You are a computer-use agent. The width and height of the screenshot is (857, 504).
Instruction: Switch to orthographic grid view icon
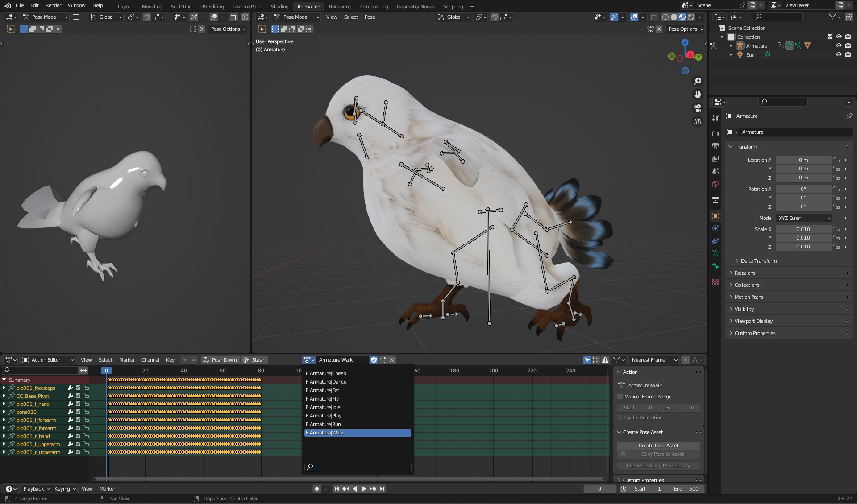[697, 121]
